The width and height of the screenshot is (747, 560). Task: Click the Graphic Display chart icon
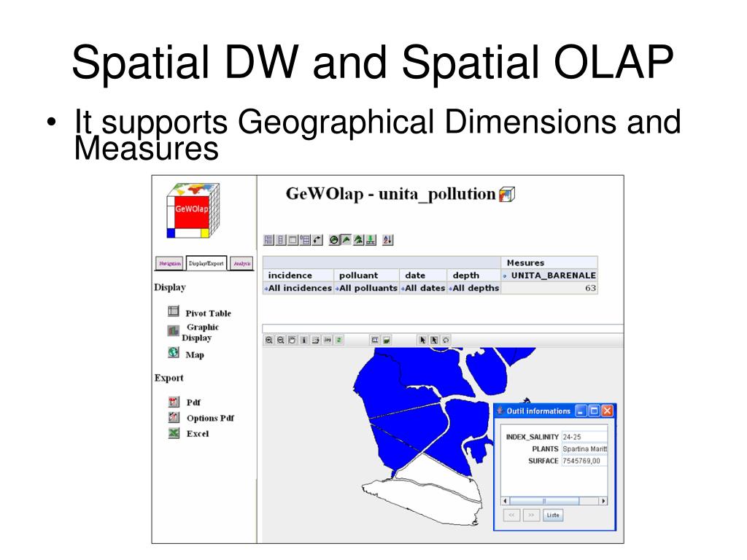pos(174,330)
